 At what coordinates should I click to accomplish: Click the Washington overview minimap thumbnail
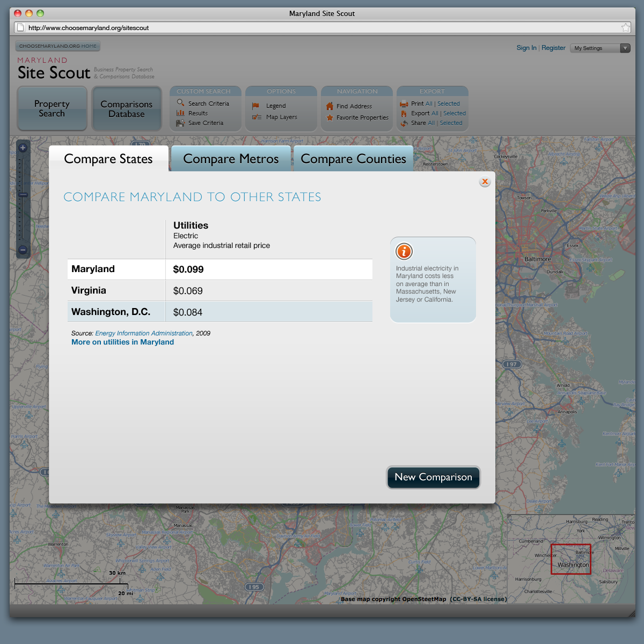point(571,559)
